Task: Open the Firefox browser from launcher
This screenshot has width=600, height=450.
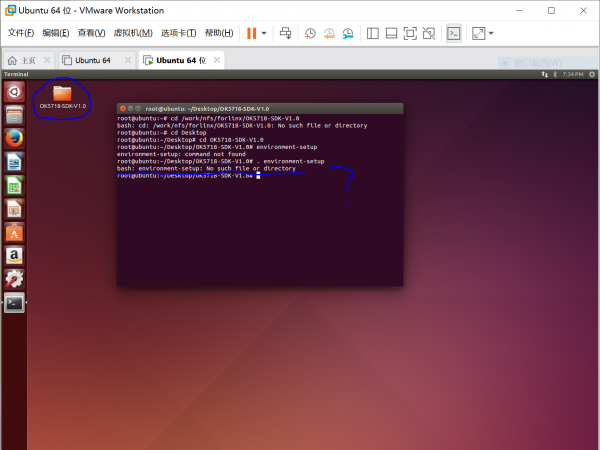Action: point(14,138)
